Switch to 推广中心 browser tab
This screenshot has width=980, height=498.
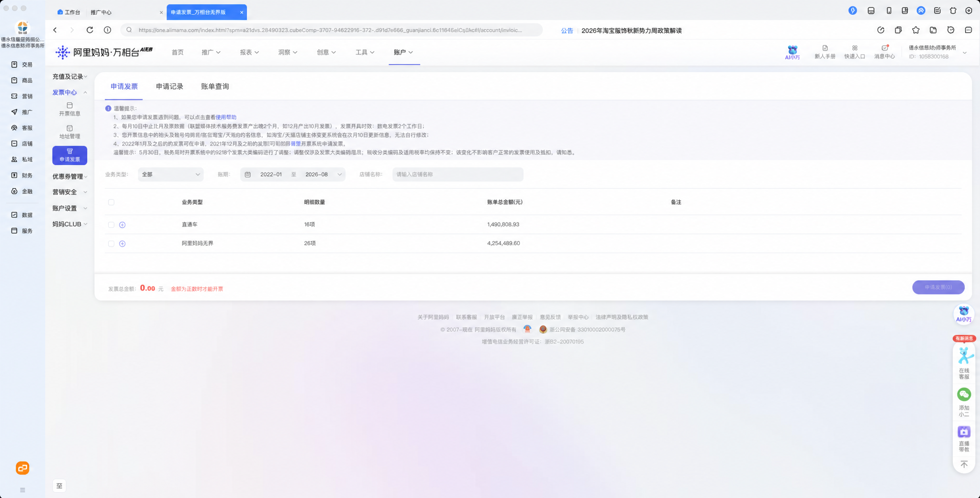coord(101,12)
